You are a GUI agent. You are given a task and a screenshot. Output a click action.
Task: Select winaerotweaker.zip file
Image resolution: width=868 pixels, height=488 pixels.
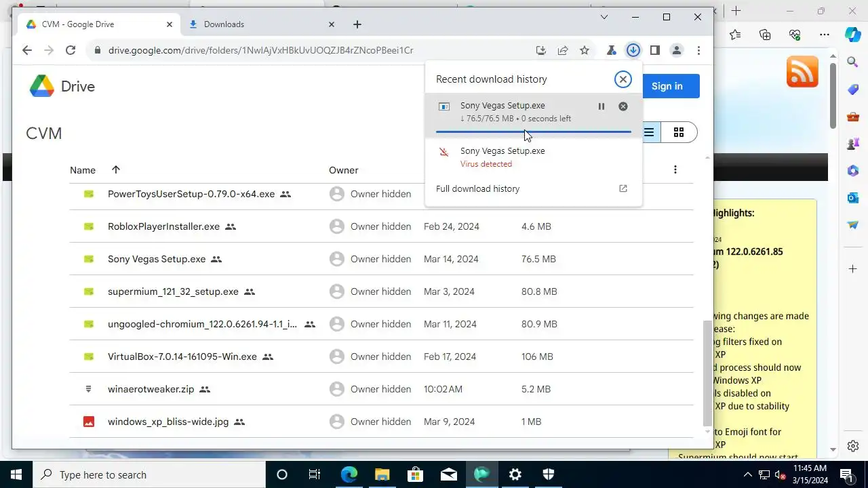point(151,389)
